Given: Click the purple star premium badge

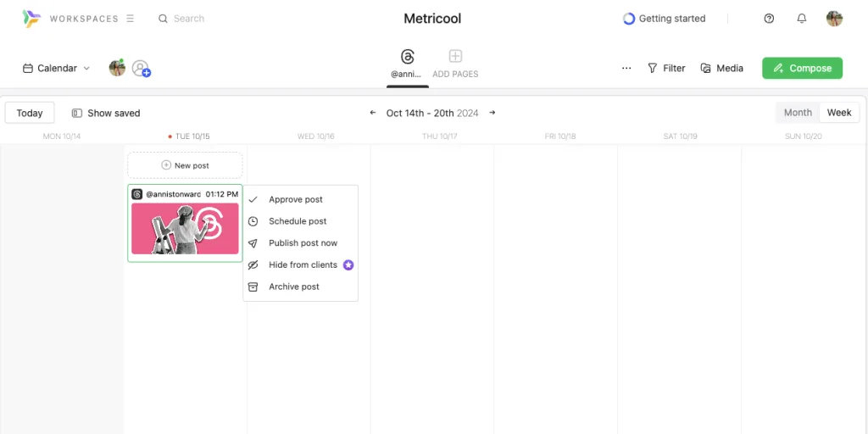Looking at the screenshot, I should 348,264.
